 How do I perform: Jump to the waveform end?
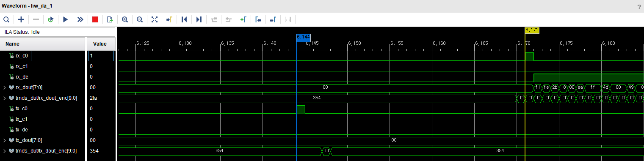pos(199,19)
